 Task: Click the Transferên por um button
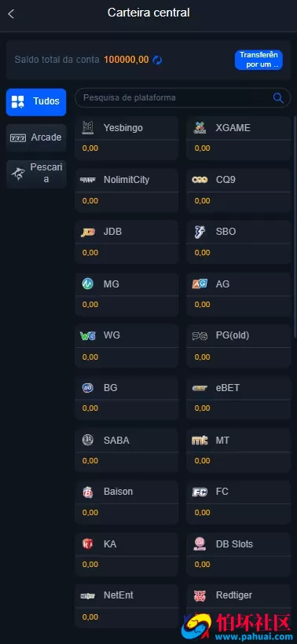tap(258, 60)
